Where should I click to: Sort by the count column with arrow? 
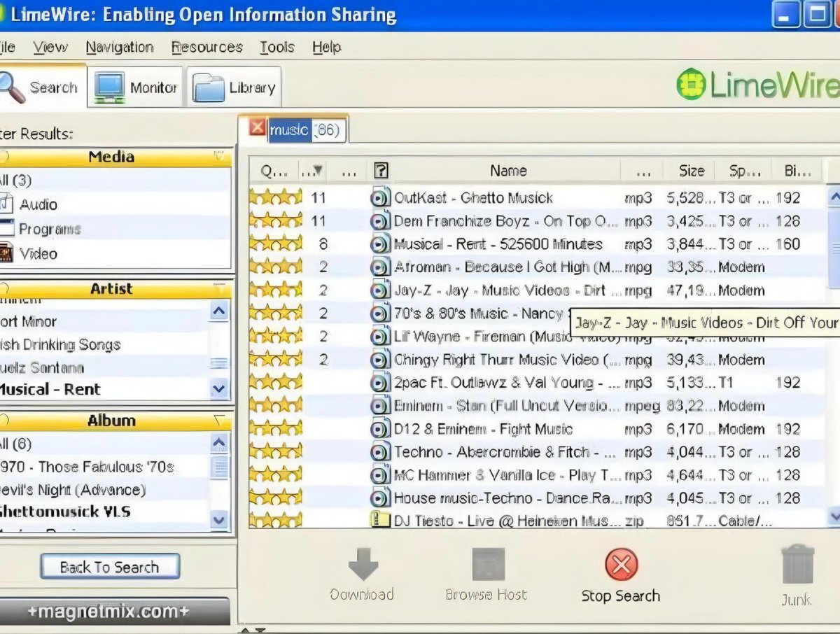tap(311, 170)
